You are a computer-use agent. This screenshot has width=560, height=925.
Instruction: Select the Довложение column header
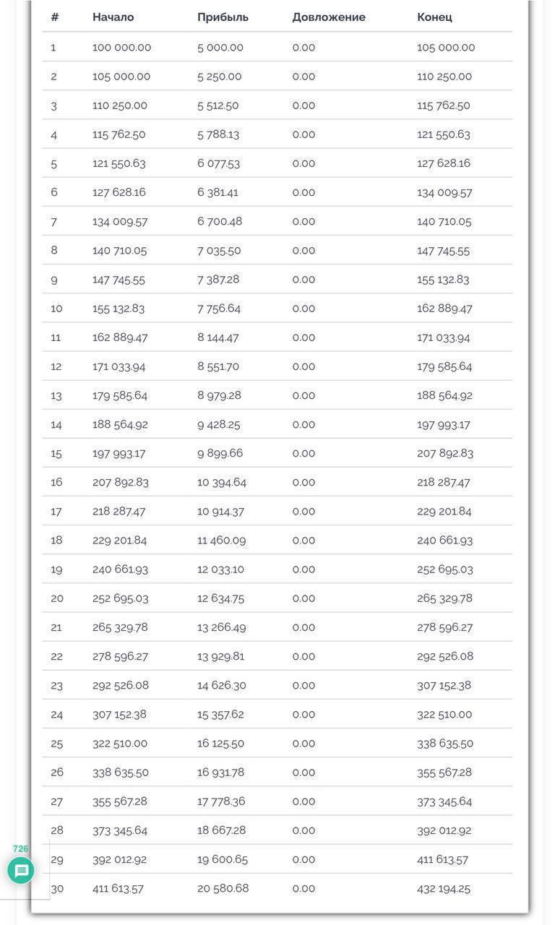(329, 17)
